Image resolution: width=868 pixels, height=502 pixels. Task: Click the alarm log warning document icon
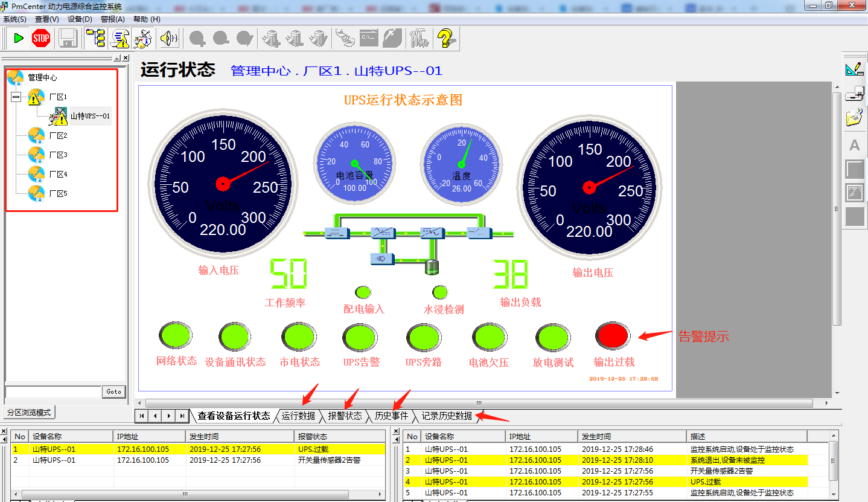pos(121,39)
